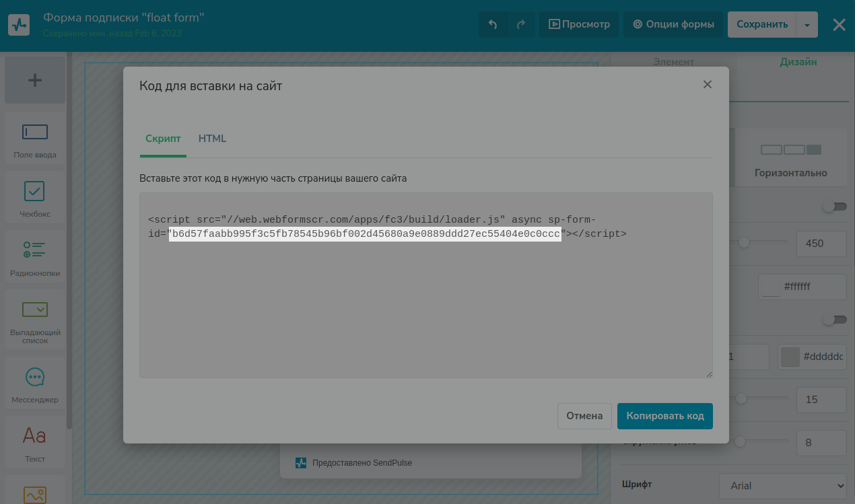Click the highlighted sp-form-id value
Viewport: 855px width, 504px height.
pyautogui.click(x=365, y=233)
